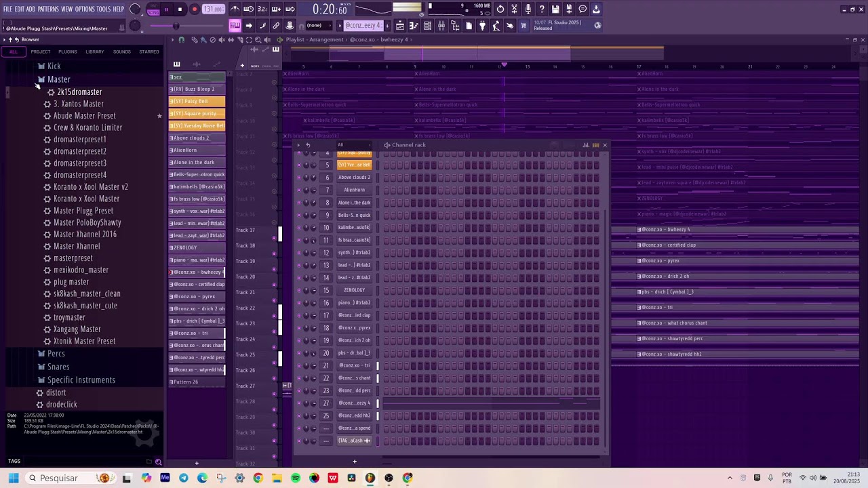
Task: Click the link (chain) icon in toolbar
Action: [276, 26]
